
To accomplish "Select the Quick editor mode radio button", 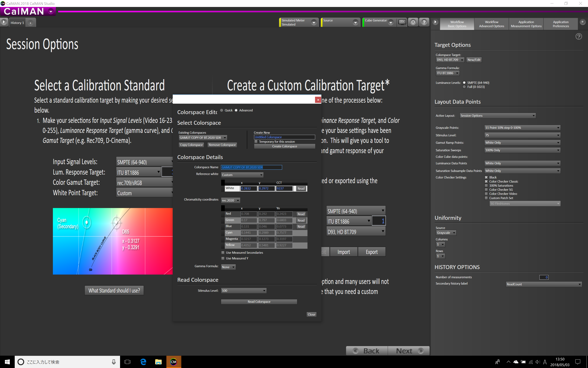I will click(222, 110).
